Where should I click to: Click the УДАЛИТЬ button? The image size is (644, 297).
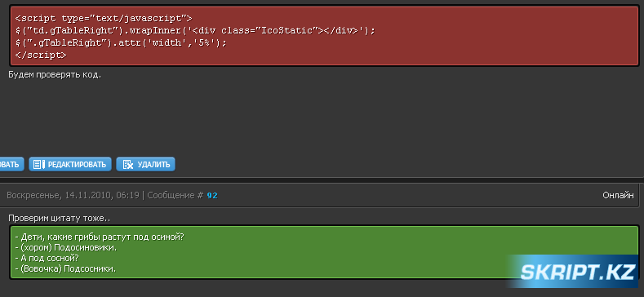146,164
